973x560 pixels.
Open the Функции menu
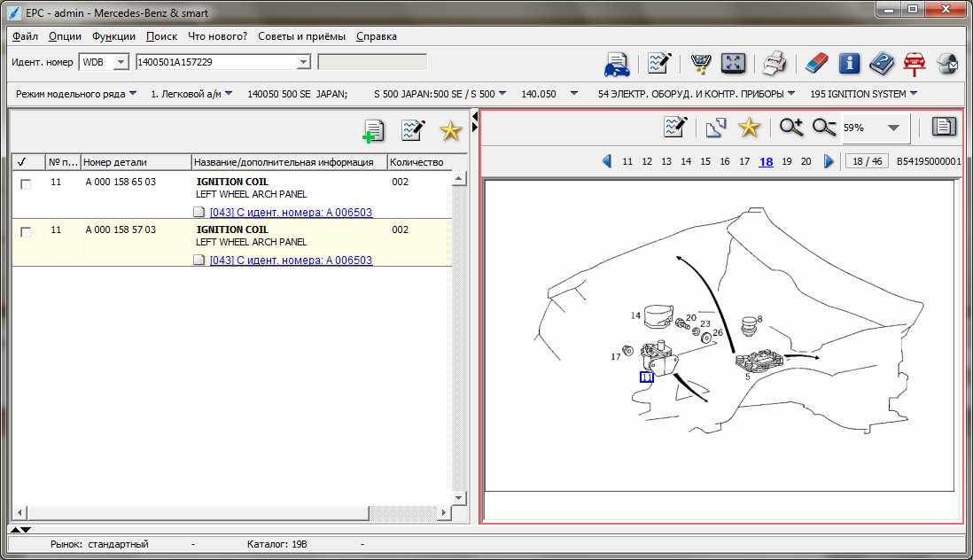pyautogui.click(x=113, y=36)
